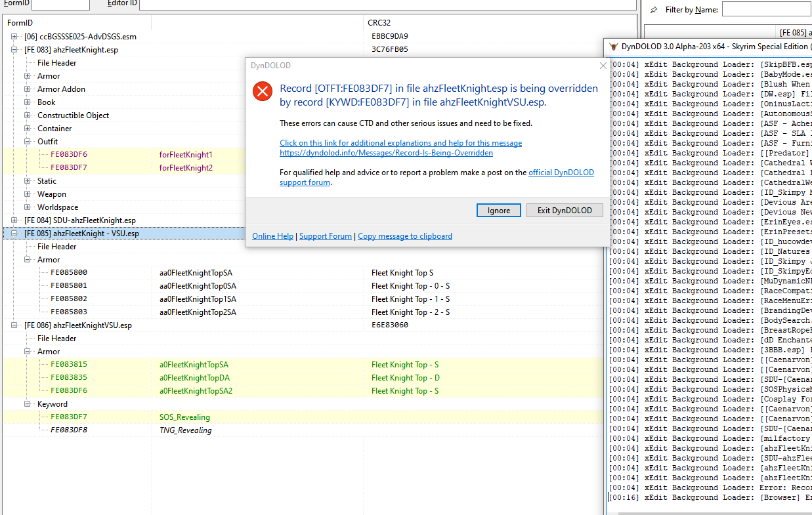Image resolution: width=812 pixels, height=515 pixels.
Task: Select the File Header under ahzFleetKnight.esp
Action: click(56, 63)
